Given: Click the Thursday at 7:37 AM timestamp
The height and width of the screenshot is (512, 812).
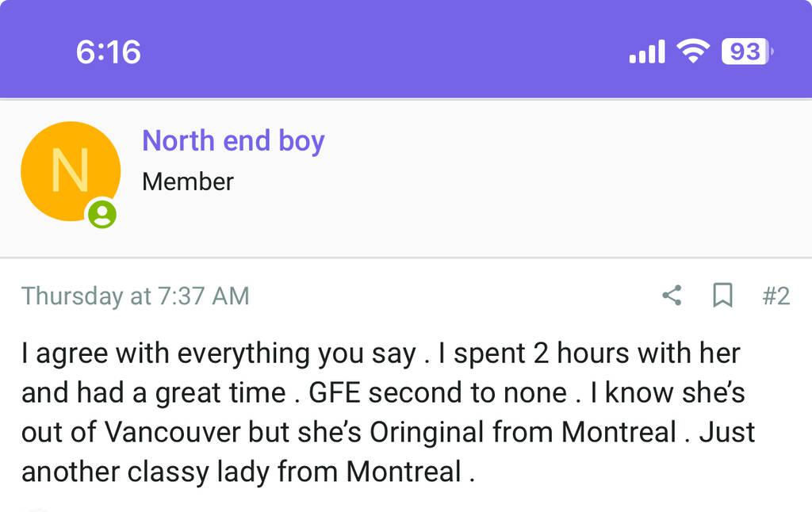Looking at the screenshot, I should 136,296.
